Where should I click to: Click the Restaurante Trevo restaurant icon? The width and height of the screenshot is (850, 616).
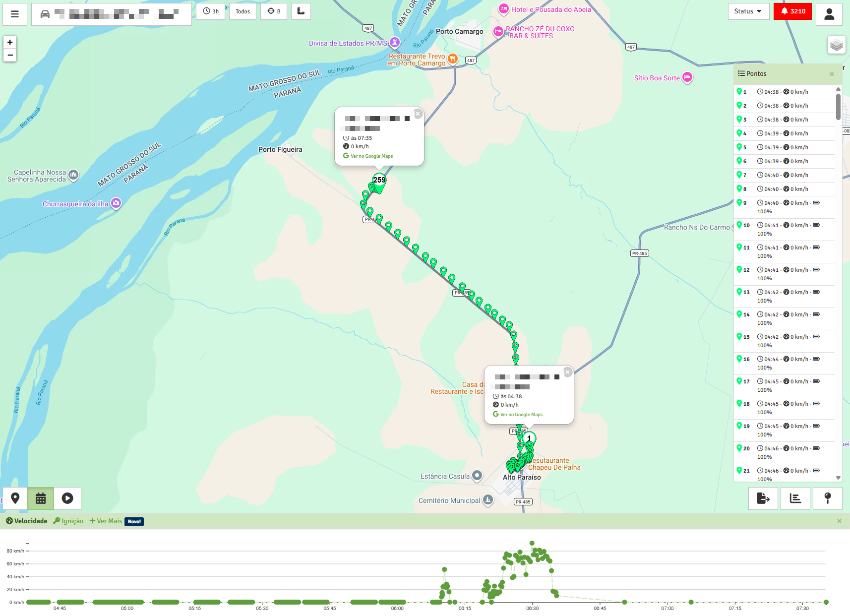453,60
